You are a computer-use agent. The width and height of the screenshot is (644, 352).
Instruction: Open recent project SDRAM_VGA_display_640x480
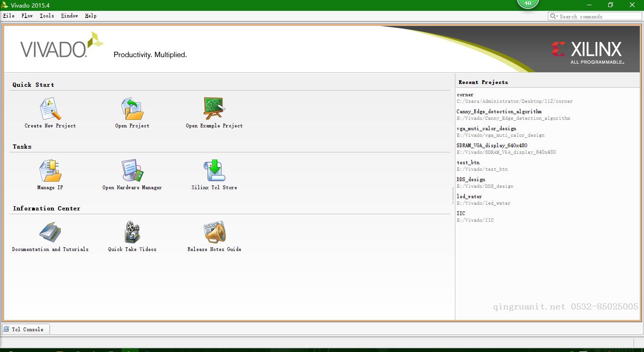point(492,146)
